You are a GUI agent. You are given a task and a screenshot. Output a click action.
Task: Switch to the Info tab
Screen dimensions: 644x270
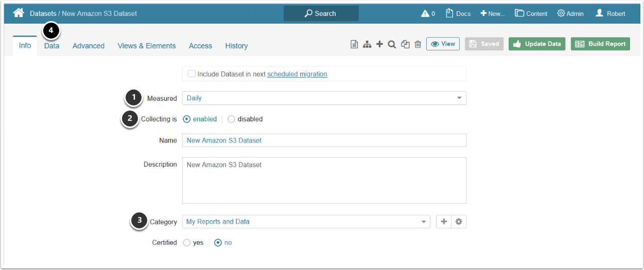(x=25, y=45)
